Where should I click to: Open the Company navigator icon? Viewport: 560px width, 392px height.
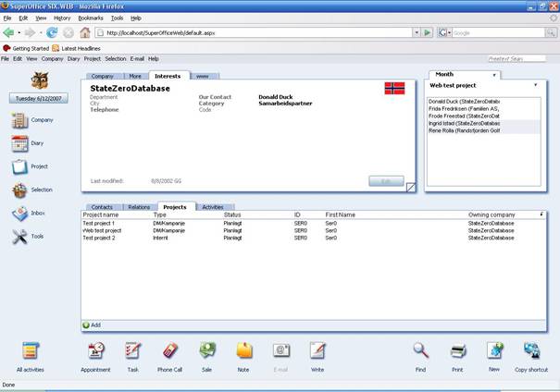tap(19, 120)
